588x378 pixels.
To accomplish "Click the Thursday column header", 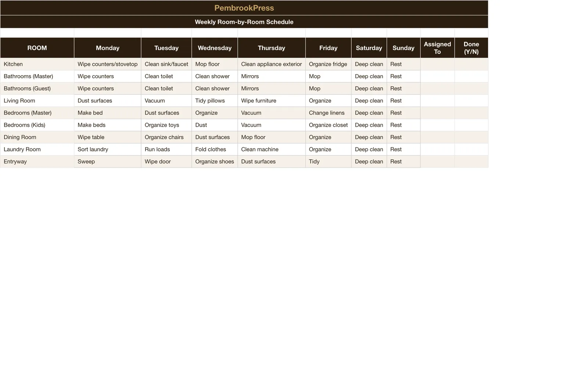I will point(272,48).
